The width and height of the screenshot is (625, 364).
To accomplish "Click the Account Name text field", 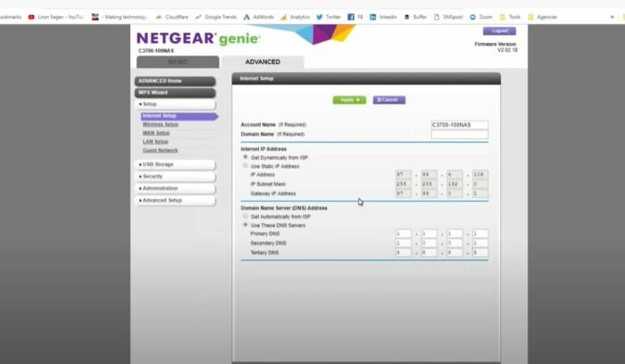I will pyautogui.click(x=459, y=125).
